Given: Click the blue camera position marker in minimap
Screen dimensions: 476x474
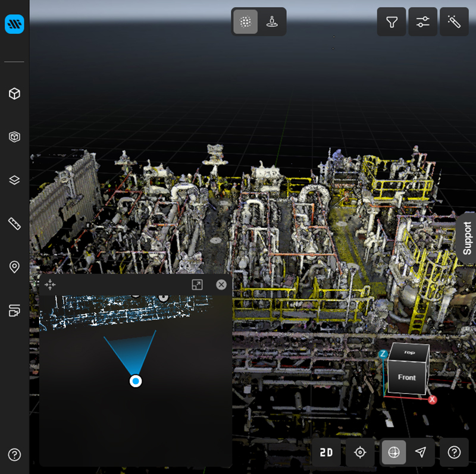Looking at the screenshot, I should (136, 381).
